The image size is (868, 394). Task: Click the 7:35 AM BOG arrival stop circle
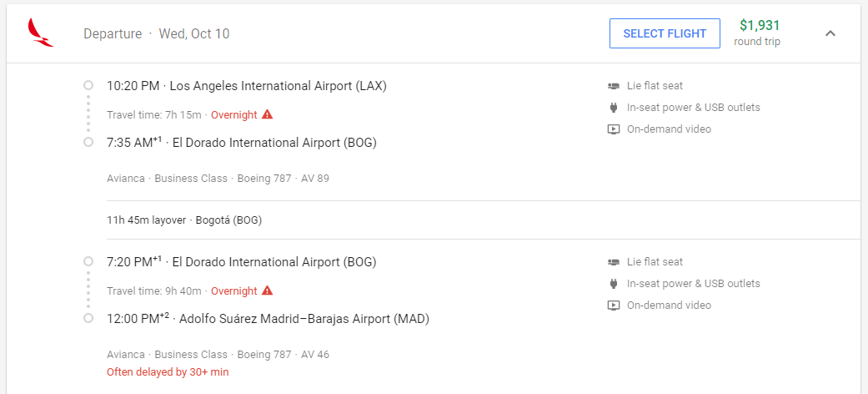tap(88, 143)
